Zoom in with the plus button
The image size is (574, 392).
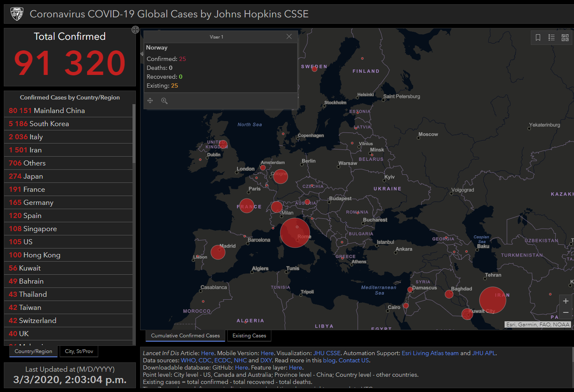point(566,301)
